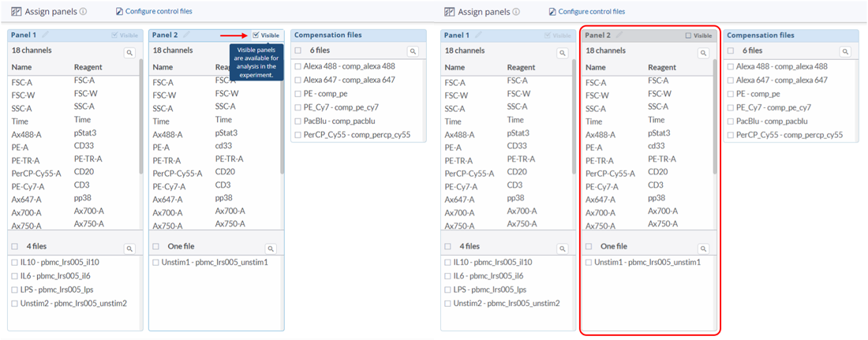Viewport: 868px width, 340px height.
Task: Check PacBlu - comp_pacblu in the left compensation list
Action: pyautogui.click(x=297, y=121)
